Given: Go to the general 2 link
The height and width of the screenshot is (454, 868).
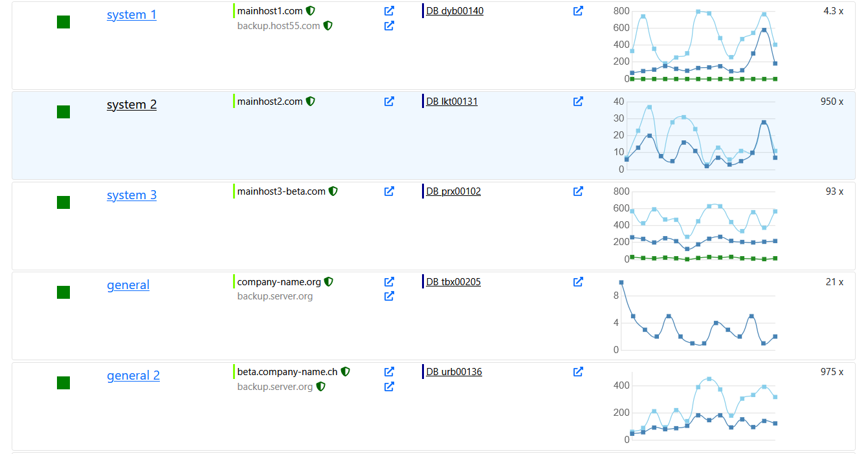Looking at the screenshot, I should (x=133, y=375).
